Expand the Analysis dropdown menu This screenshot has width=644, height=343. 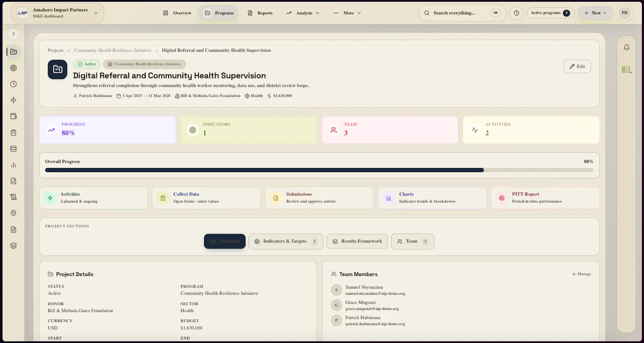point(303,13)
